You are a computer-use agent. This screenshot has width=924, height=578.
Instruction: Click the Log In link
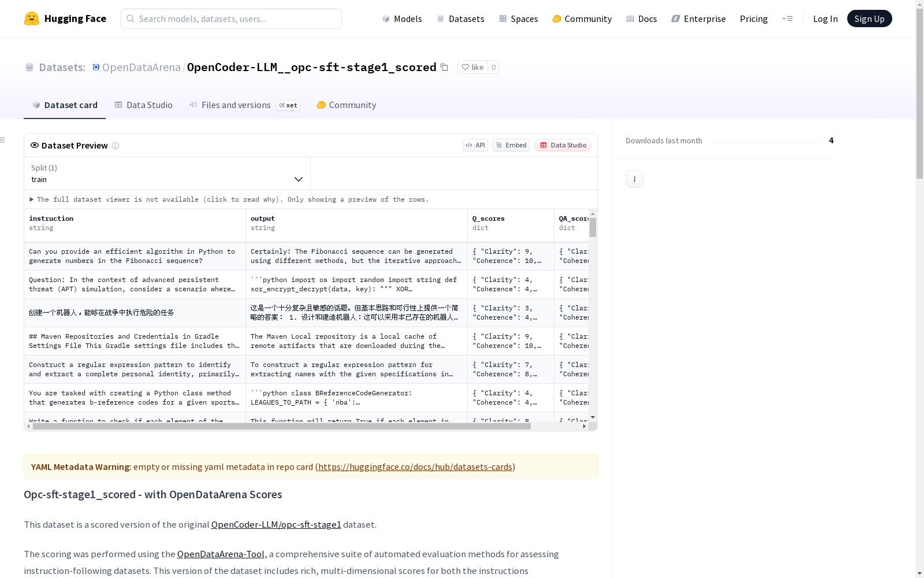(825, 18)
